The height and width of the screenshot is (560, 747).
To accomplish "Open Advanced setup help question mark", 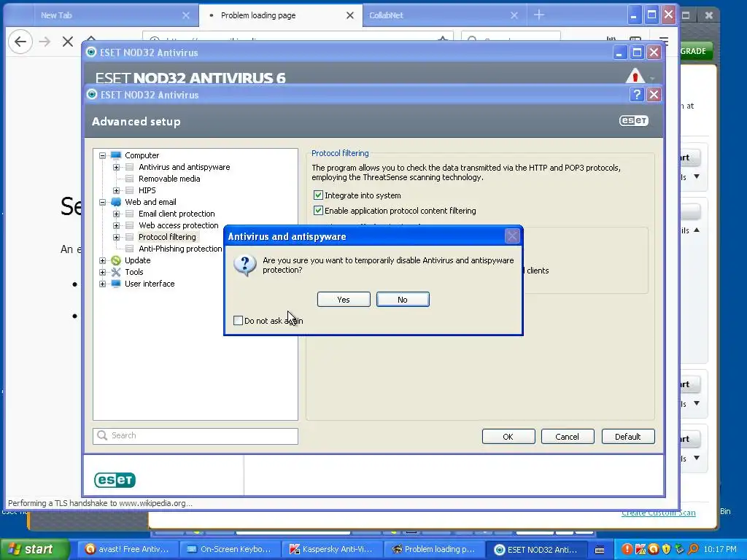I will pyautogui.click(x=637, y=94).
